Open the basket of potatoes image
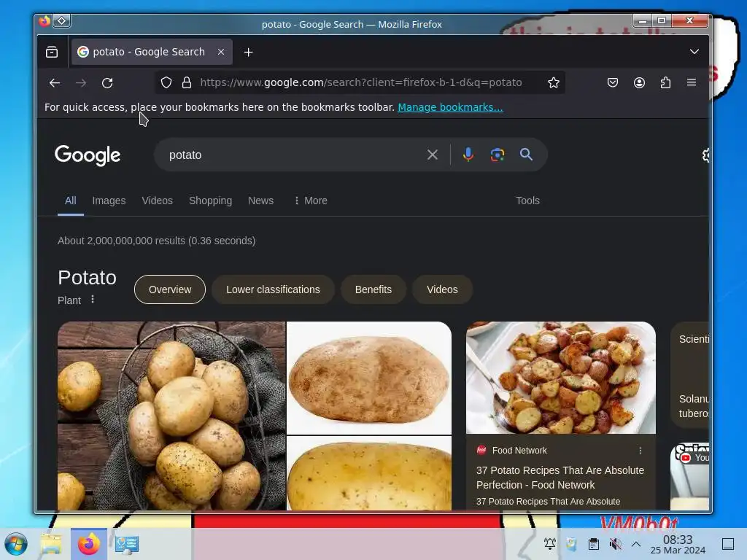 [x=171, y=416]
